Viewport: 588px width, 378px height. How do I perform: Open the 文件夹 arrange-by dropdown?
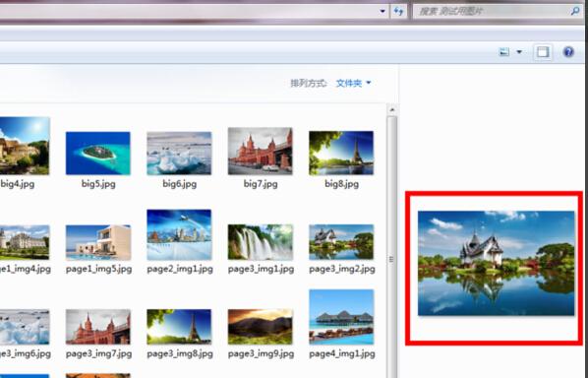(x=353, y=83)
